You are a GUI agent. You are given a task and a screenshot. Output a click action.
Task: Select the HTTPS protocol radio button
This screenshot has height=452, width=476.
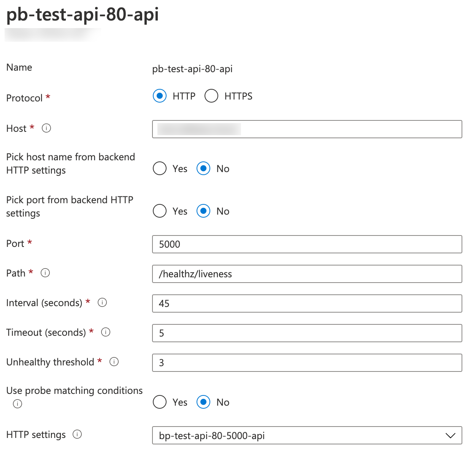click(211, 96)
